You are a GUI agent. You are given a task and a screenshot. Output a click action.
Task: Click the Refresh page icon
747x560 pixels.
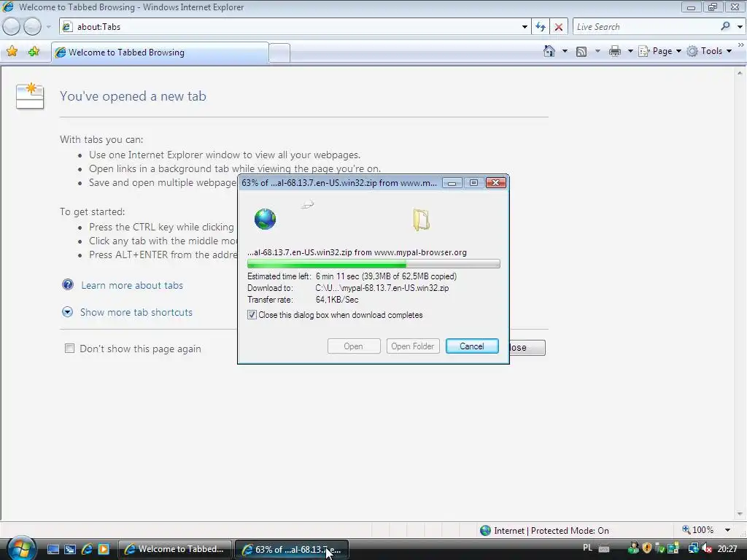(541, 27)
